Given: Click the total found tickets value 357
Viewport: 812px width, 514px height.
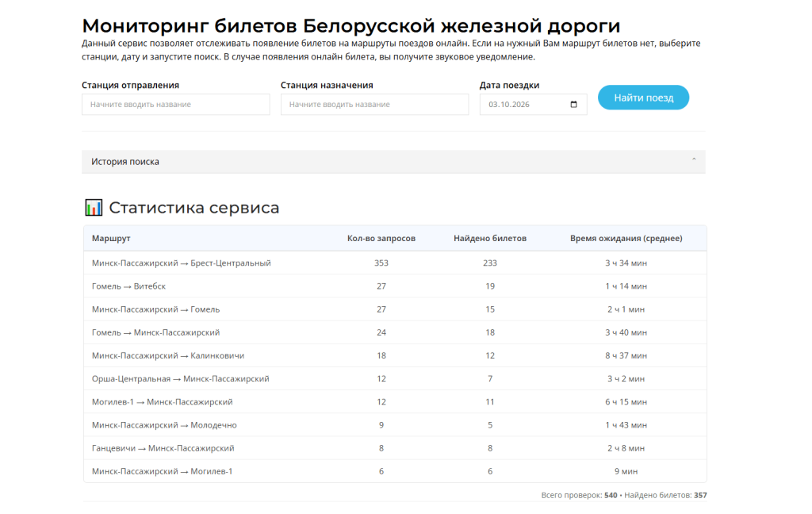Looking at the screenshot, I should point(700,495).
